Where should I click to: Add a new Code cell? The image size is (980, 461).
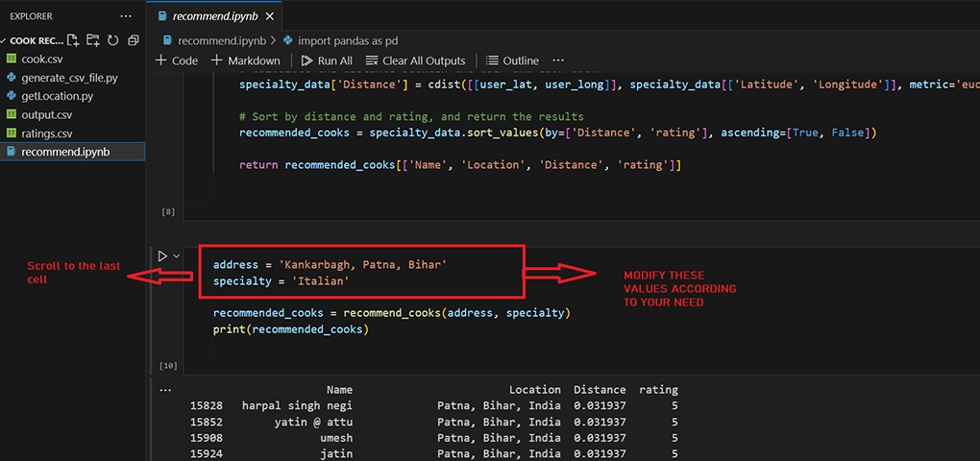(x=176, y=61)
